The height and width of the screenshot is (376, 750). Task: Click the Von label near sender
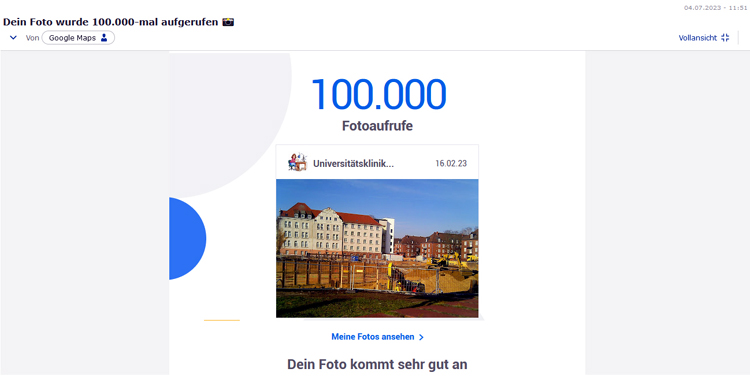pos(32,38)
